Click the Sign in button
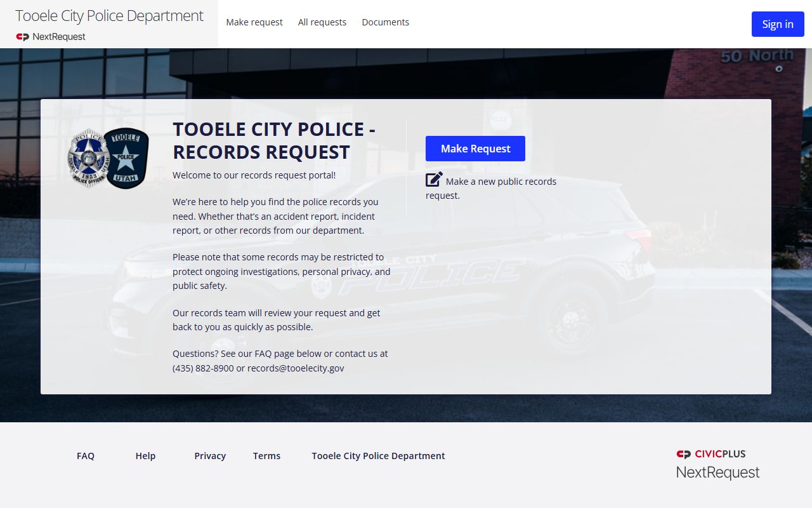 (x=778, y=24)
